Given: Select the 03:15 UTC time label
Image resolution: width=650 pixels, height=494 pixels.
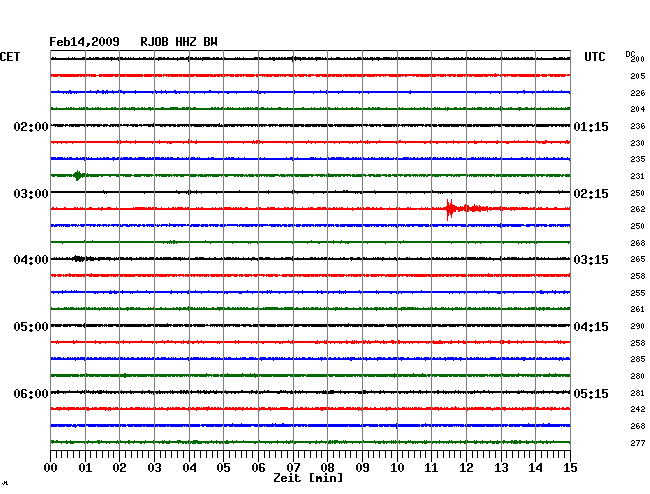Looking at the screenshot, I should point(591,260).
